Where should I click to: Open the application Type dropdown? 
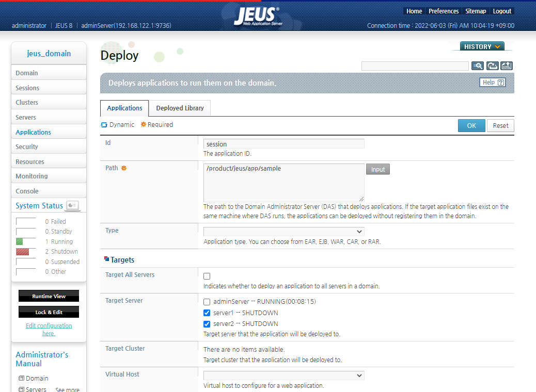283,232
